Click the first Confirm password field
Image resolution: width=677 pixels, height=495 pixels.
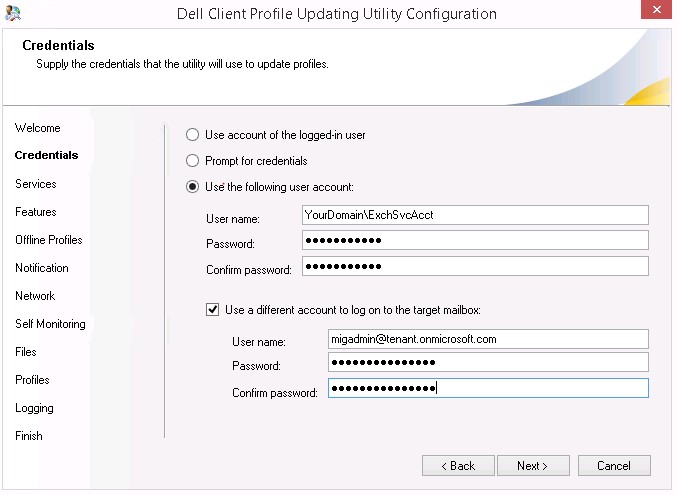click(475, 266)
